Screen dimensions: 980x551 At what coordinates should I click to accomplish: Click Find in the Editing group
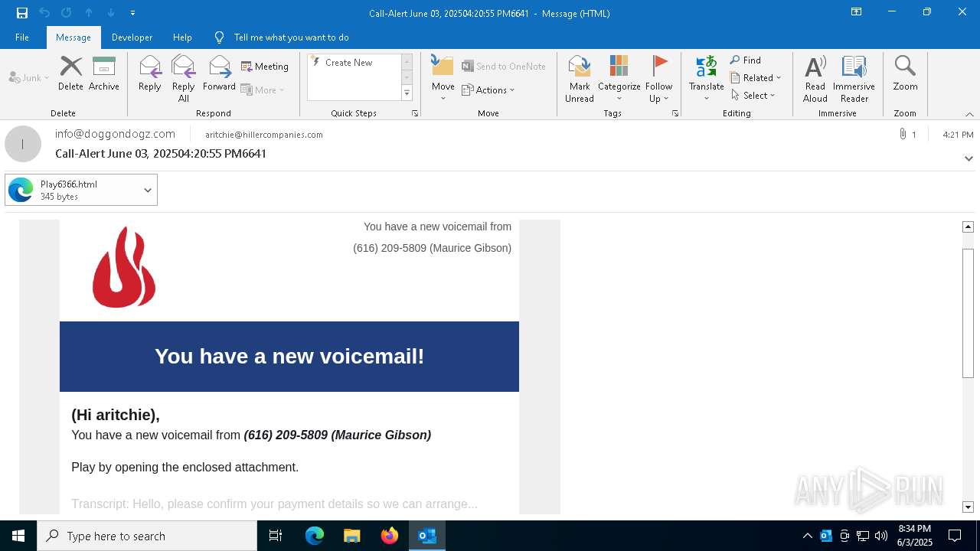coord(746,60)
